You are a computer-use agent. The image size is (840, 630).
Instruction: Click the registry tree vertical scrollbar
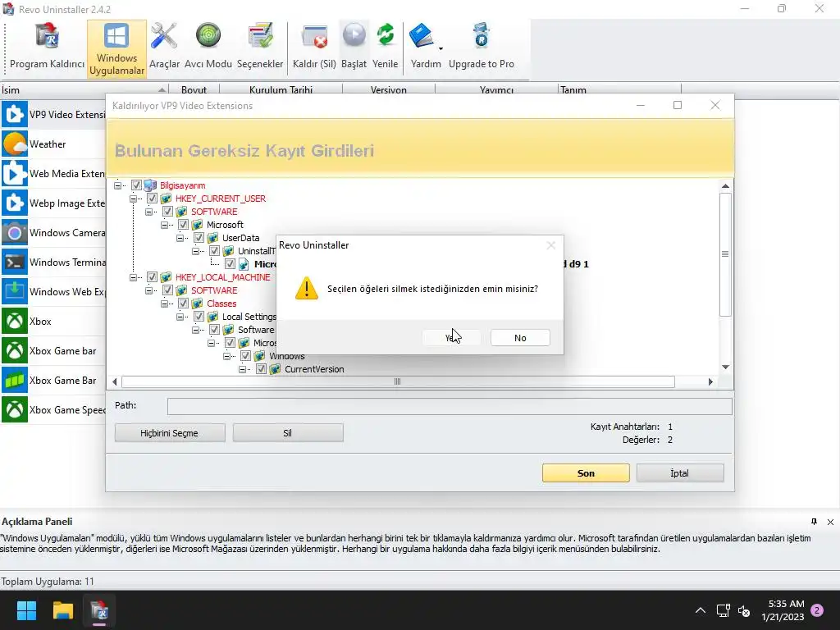[x=725, y=254]
